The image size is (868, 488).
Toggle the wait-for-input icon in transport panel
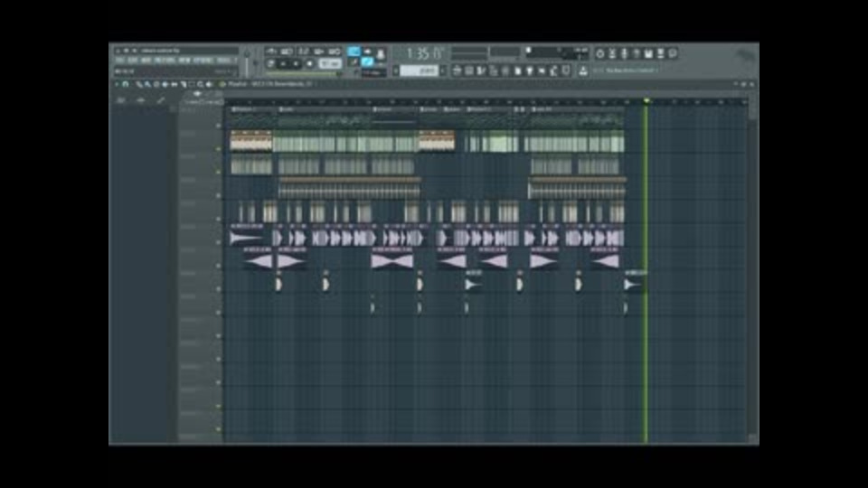tap(287, 52)
